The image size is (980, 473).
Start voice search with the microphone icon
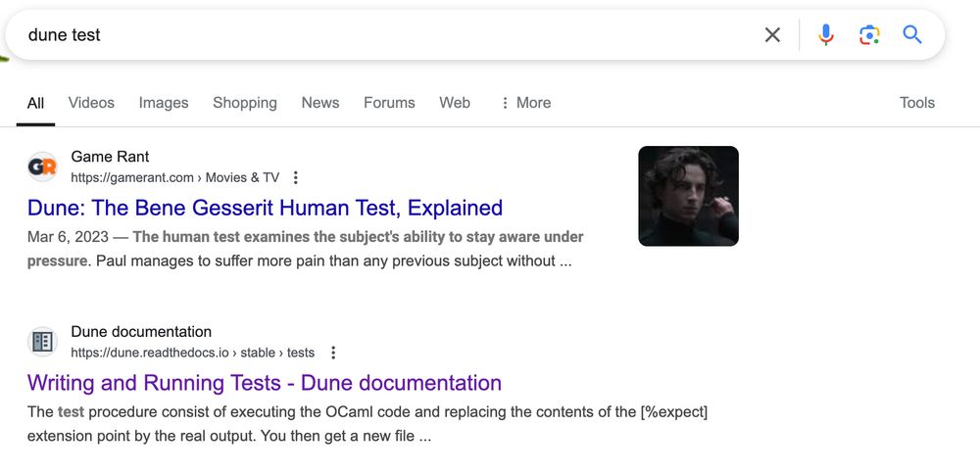825,35
